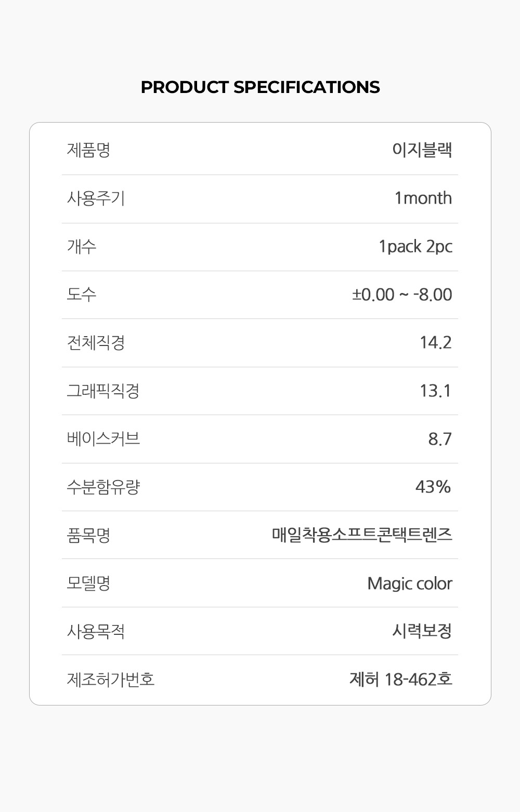Select the 13.1 graphic diameter value
The image size is (520, 812).
(x=435, y=391)
